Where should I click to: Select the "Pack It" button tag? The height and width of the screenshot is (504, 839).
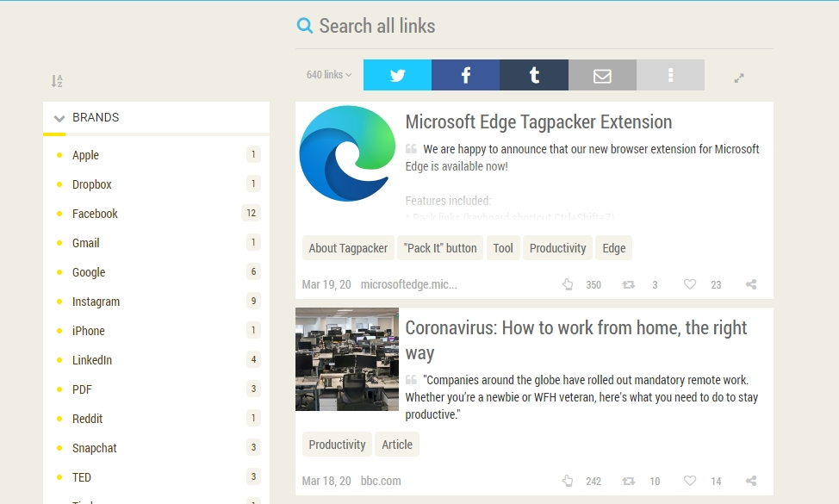tap(440, 248)
